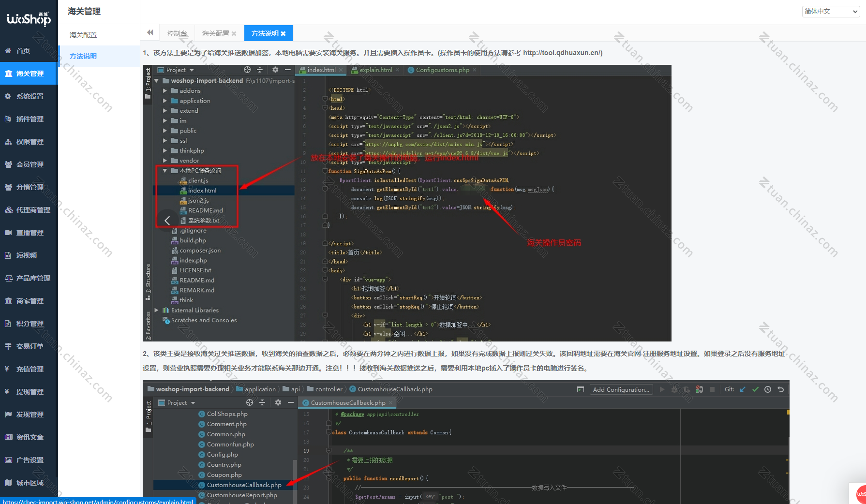Click the http://tool.qdhuaxun.cn/ link text
Screen dimensions: 866x504
[x=562, y=53]
